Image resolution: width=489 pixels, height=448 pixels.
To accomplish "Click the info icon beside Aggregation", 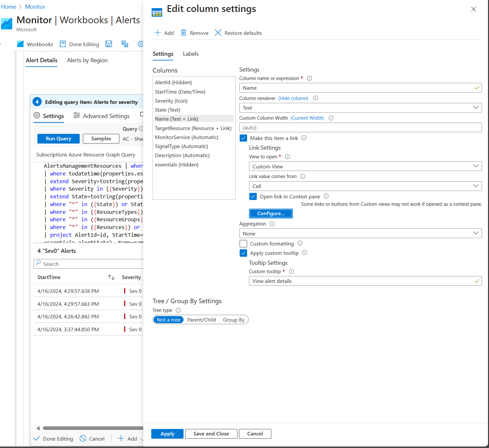I will (x=272, y=224).
